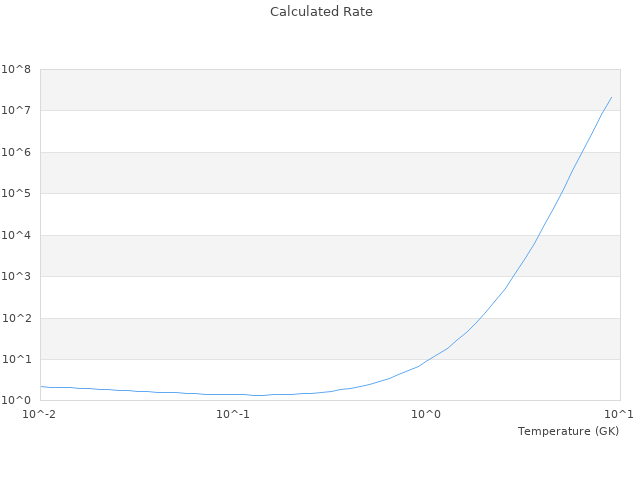Select the 10^4 y-axis tick label
Viewport: 640px width, 480px height.
click(16, 235)
